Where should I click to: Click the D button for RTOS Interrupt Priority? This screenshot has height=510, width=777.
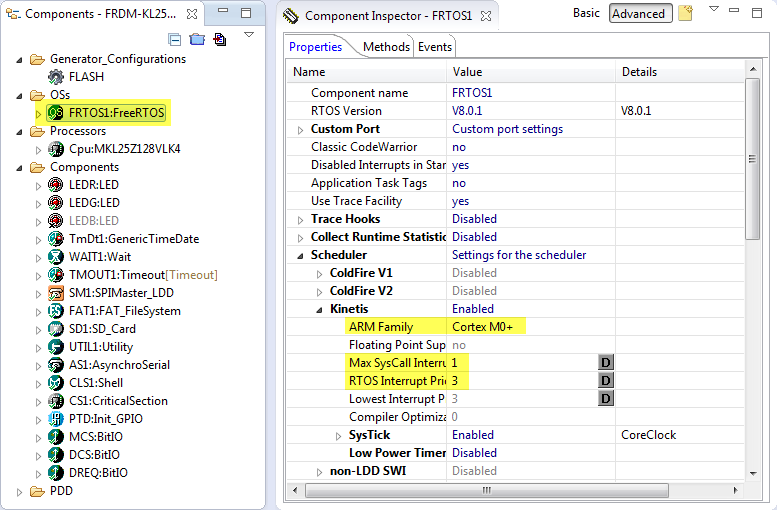pos(605,381)
